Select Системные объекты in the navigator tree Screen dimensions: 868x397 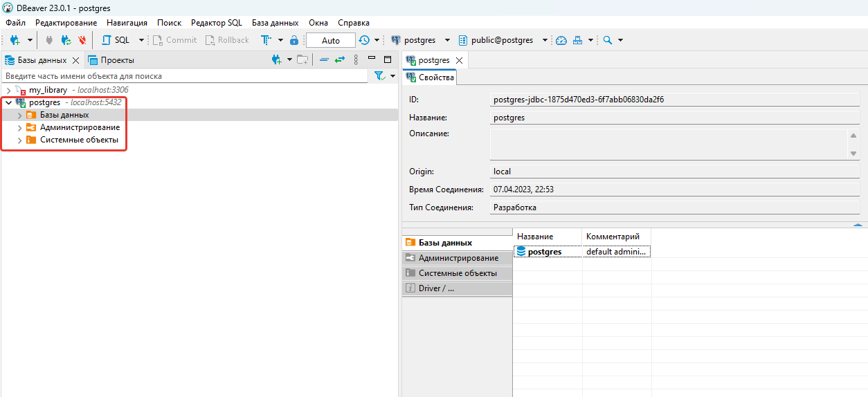79,140
